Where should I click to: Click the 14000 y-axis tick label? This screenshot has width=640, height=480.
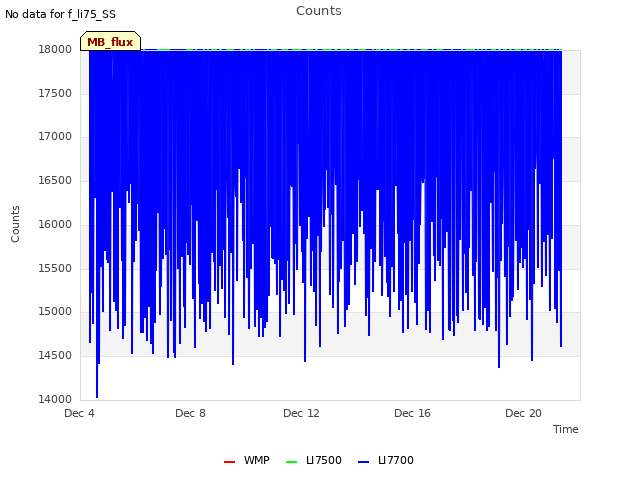[x=55, y=399]
